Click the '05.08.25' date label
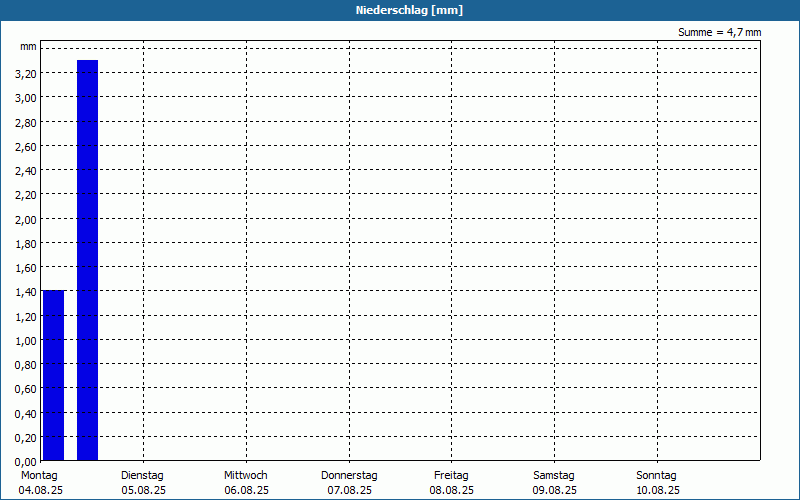 tap(143, 491)
